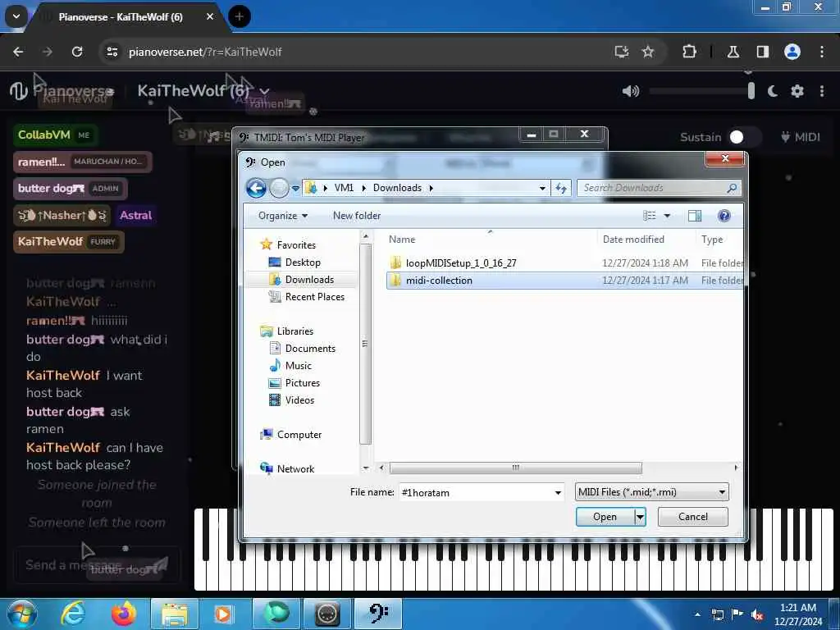This screenshot has width=840, height=630.
Task: Expand the File name dropdown arrow
Action: click(558, 492)
